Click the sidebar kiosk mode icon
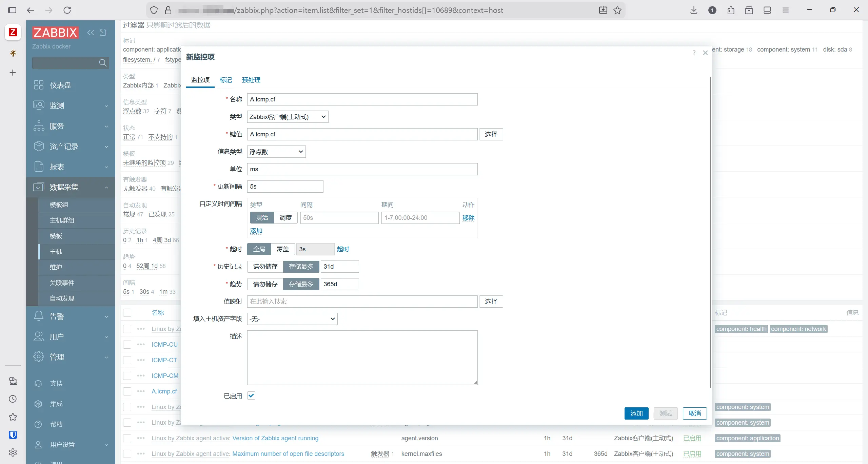 (x=103, y=33)
